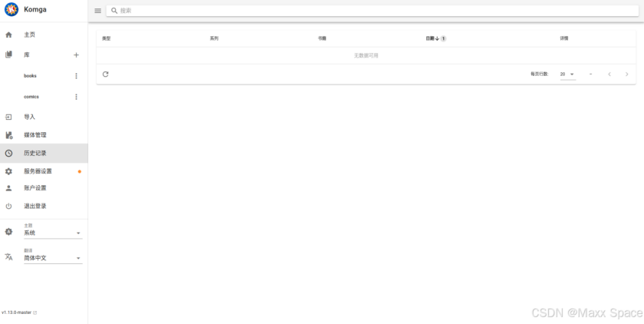
Task: Click the search magnifier icon
Action: [x=114, y=11]
